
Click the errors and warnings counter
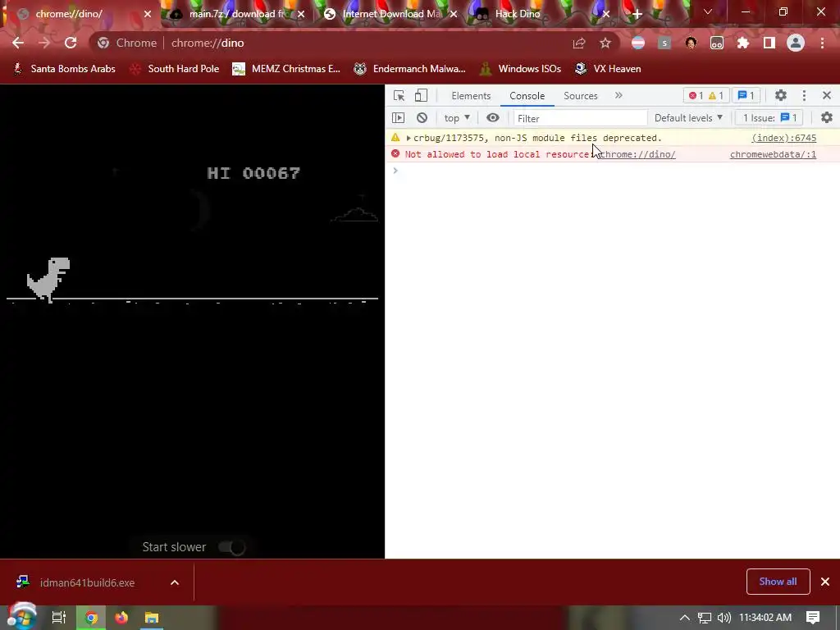click(x=706, y=95)
